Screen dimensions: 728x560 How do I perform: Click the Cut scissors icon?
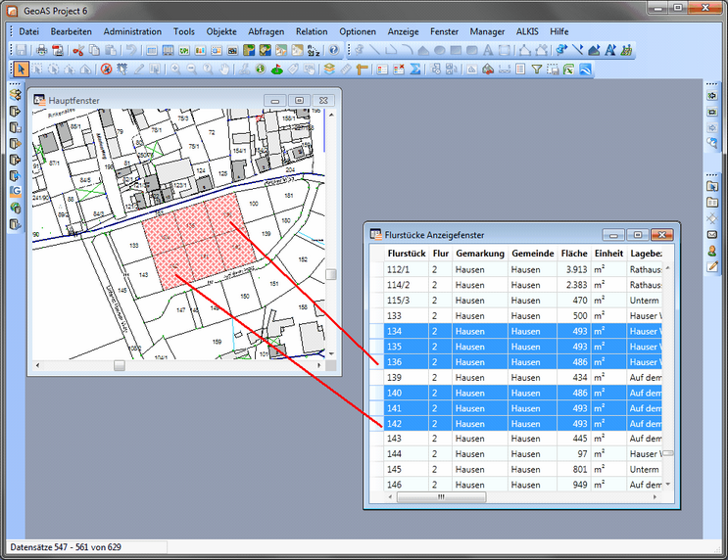78,50
